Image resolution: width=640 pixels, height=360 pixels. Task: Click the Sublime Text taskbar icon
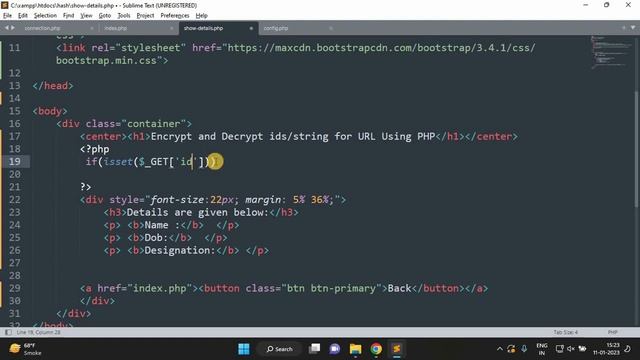pyautogui.click(x=396, y=349)
